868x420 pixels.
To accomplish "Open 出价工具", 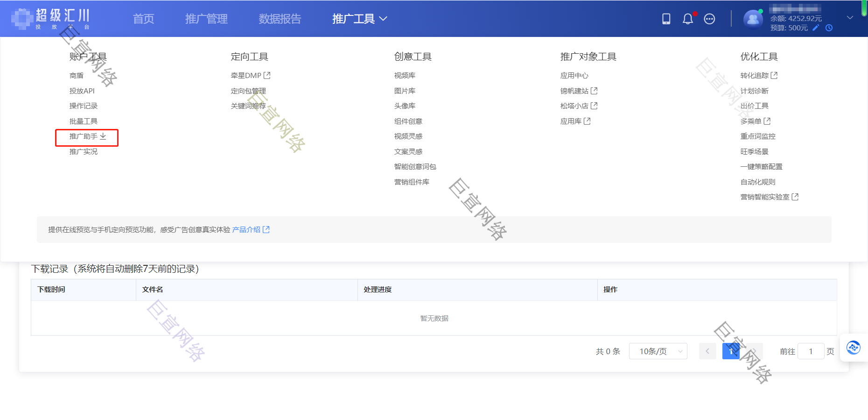I will [x=754, y=106].
